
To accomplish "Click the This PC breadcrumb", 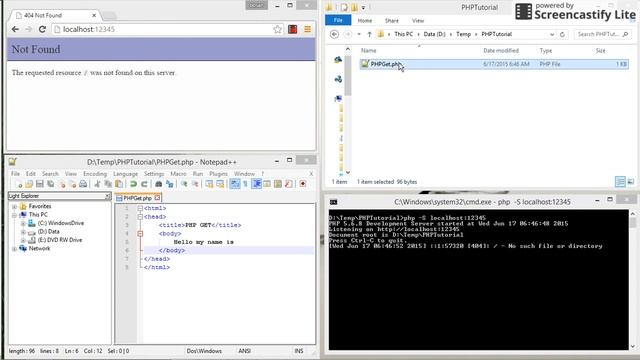I will [403, 34].
